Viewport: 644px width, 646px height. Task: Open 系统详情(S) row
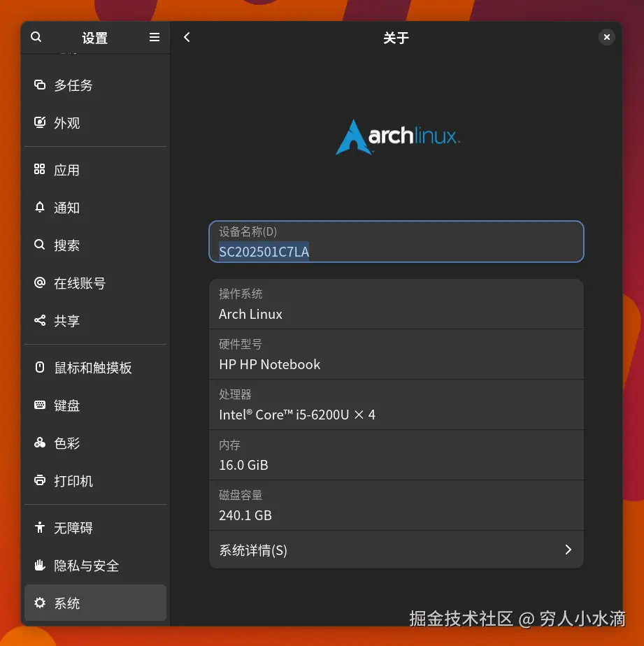coord(396,550)
